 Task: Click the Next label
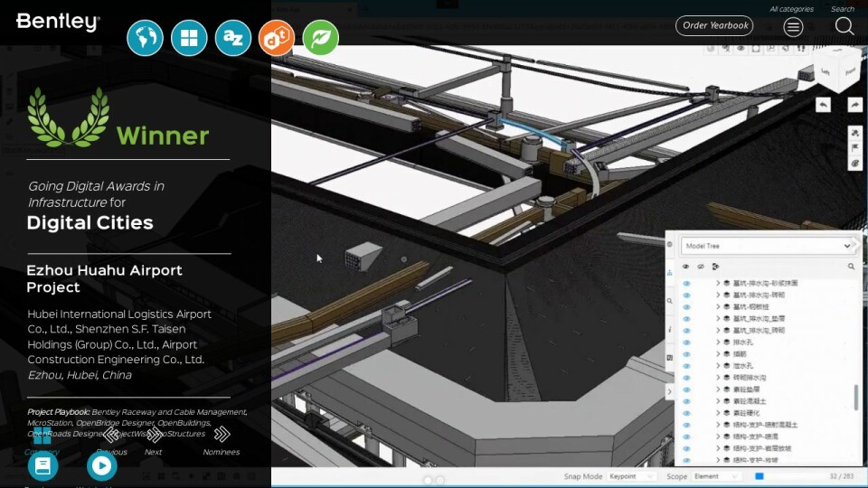point(154,452)
